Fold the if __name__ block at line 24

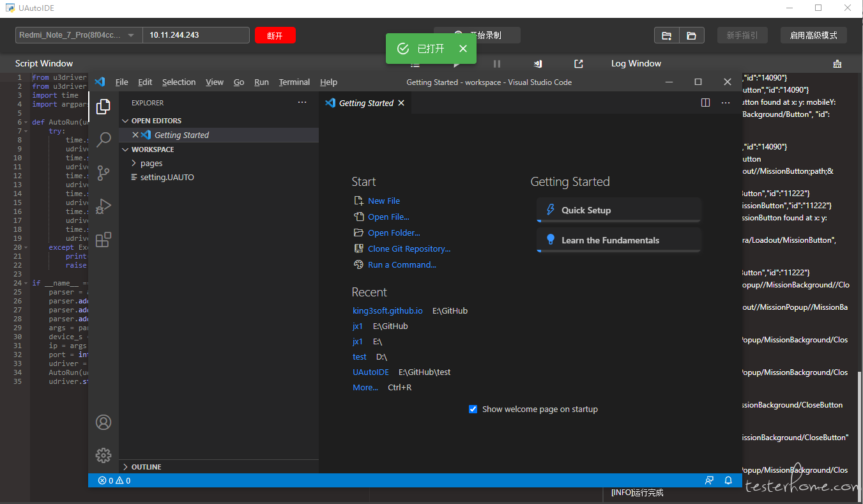click(26, 283)
